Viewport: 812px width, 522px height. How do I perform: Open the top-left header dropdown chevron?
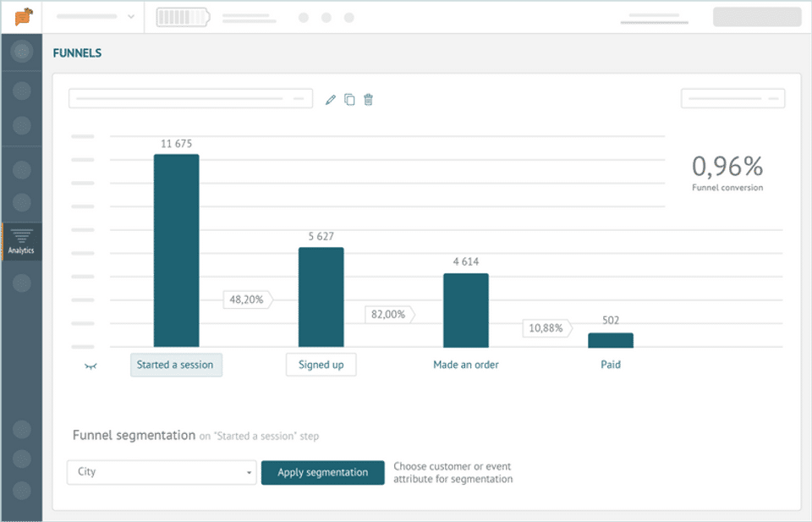click(x=131, y=17)
